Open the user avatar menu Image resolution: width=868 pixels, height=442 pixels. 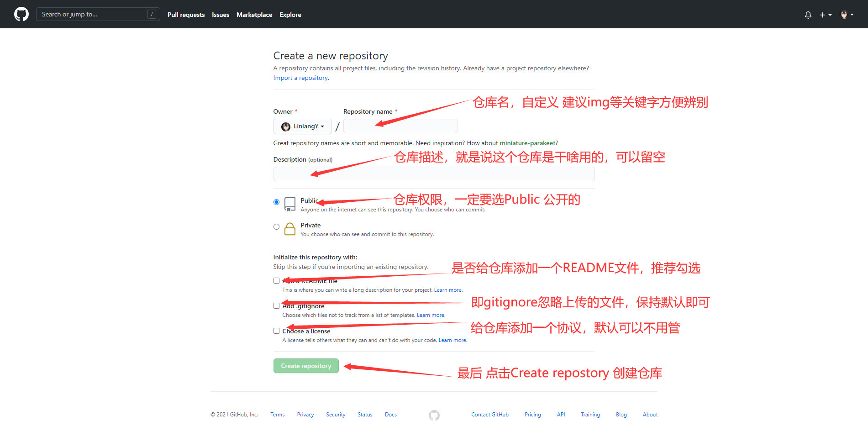[x=847, y=15]
